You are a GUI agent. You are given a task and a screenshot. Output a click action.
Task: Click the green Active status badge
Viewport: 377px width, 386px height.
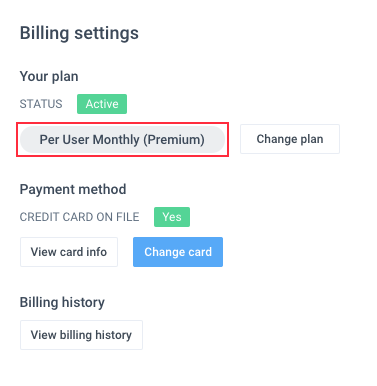[x=102, y=104]
